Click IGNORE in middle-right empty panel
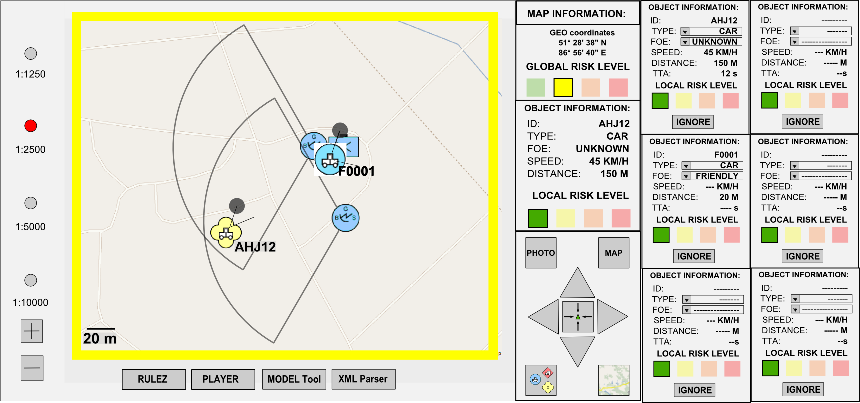This screenshot has height=403, width=860. tap(802, 256)
